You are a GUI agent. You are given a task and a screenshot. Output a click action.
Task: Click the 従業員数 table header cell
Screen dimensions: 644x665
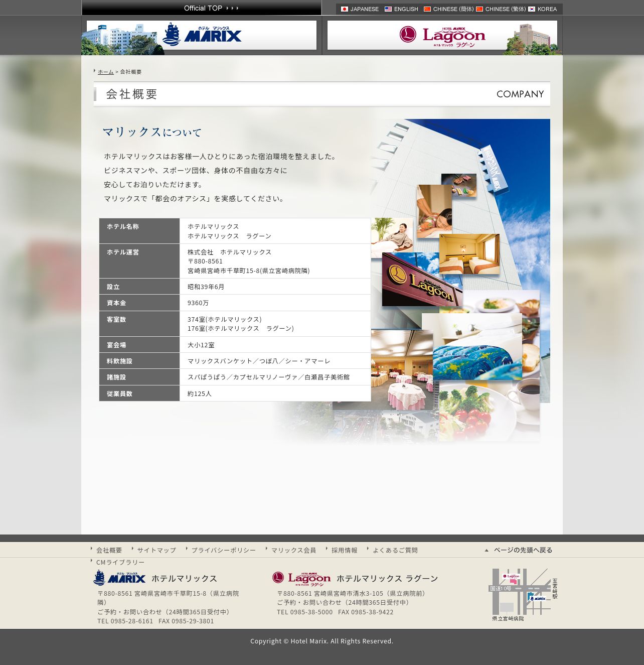(x=139, y=393)
